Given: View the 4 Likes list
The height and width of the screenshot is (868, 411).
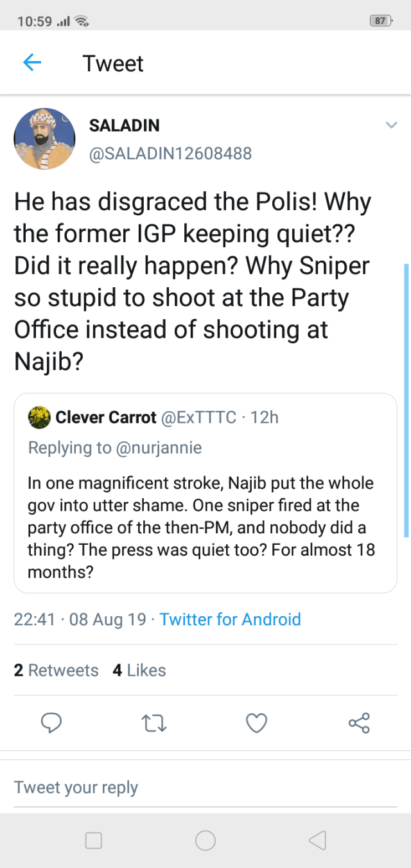Looking at the screenshot, I should tap(139, 670).
